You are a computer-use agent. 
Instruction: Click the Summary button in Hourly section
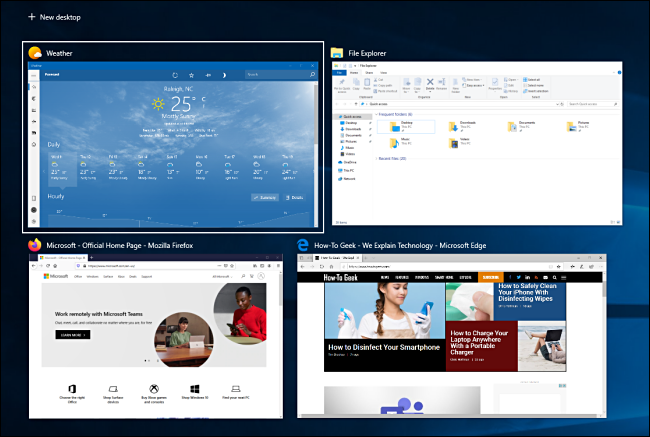coord(265,197)
